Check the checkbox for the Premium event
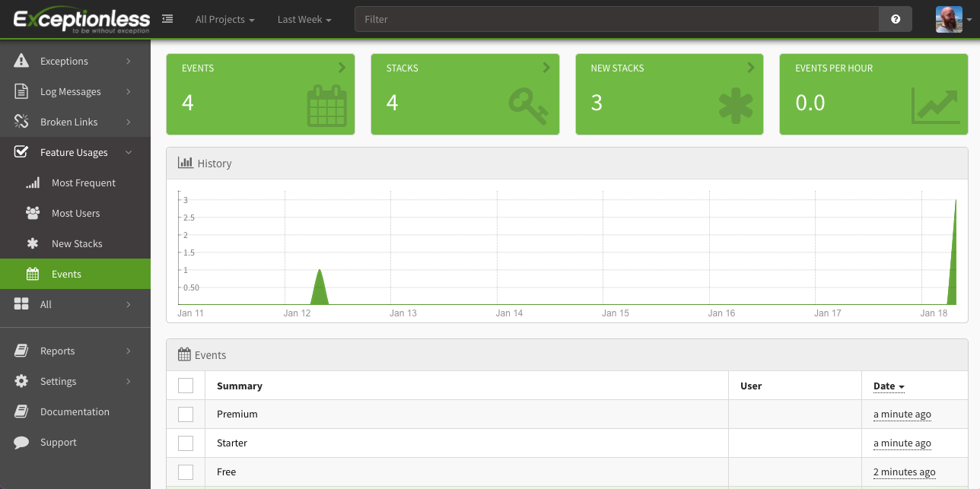 [x=186, y=414]
